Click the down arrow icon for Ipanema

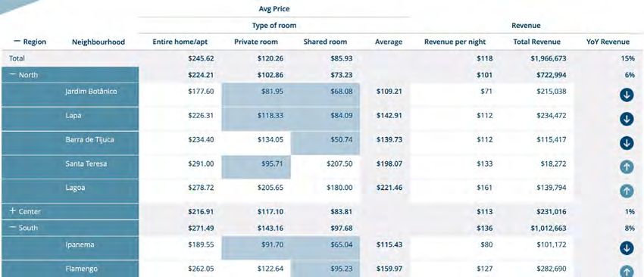(x=627, y=248)
